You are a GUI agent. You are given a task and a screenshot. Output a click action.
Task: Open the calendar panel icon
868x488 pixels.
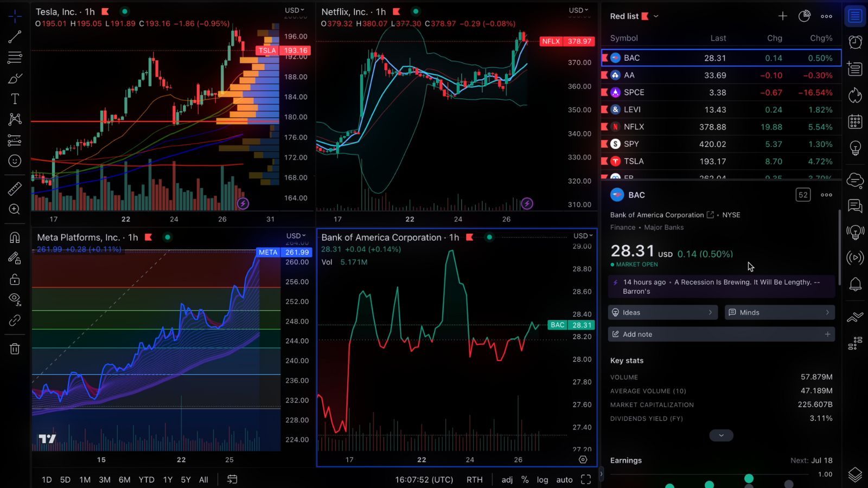click(855, 121)
